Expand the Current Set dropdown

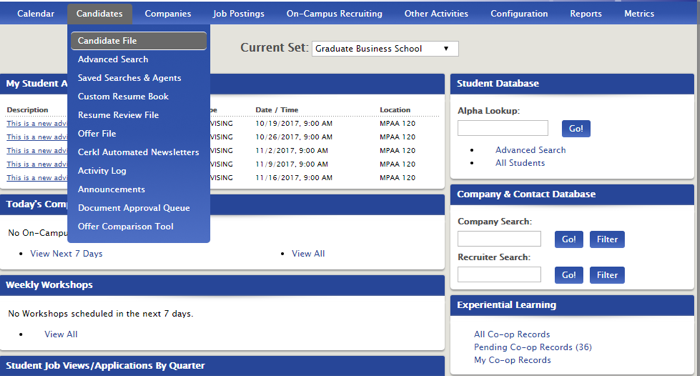385,49
